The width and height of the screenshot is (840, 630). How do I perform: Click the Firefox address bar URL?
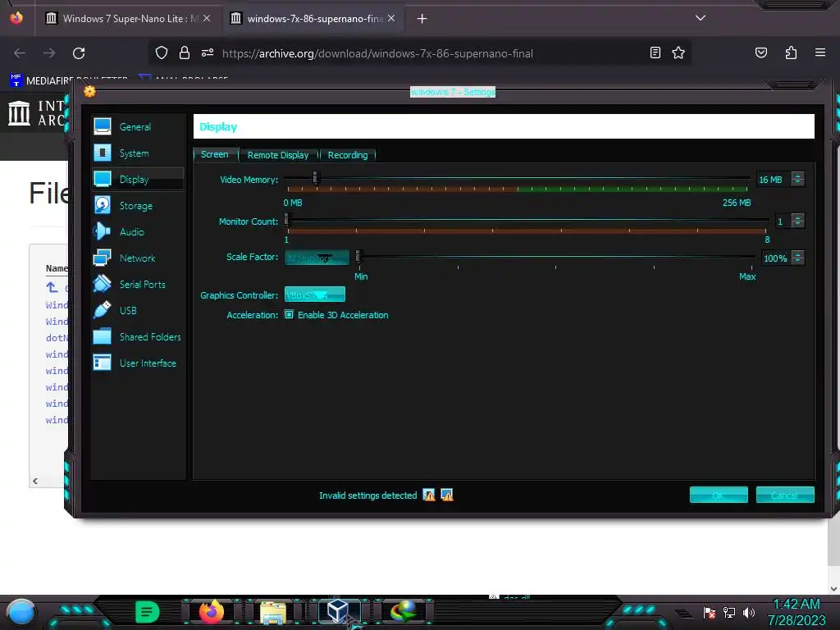[x=377, y=53]
